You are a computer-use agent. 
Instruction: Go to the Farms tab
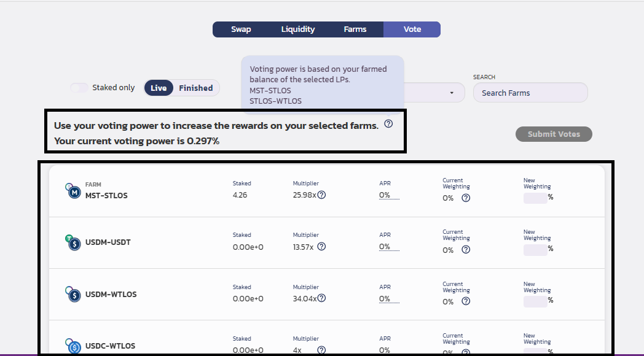pyautogui.click(x=355, y=29)
